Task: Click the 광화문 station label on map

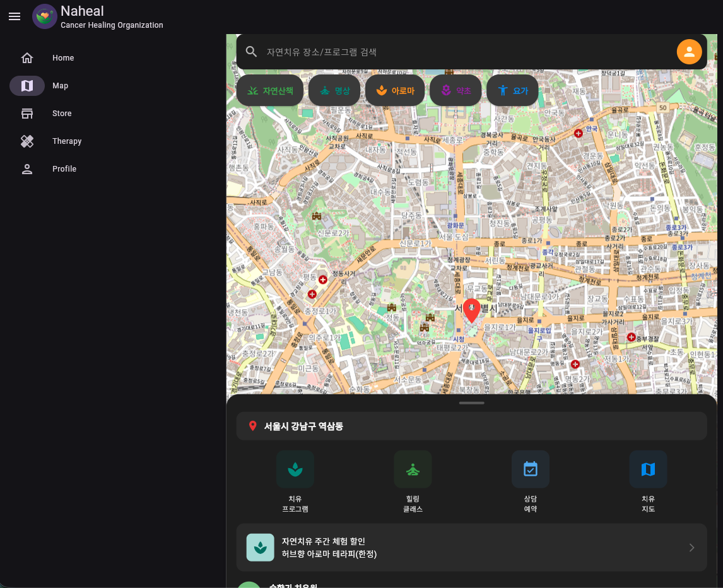Action: [x=456, y=225]
